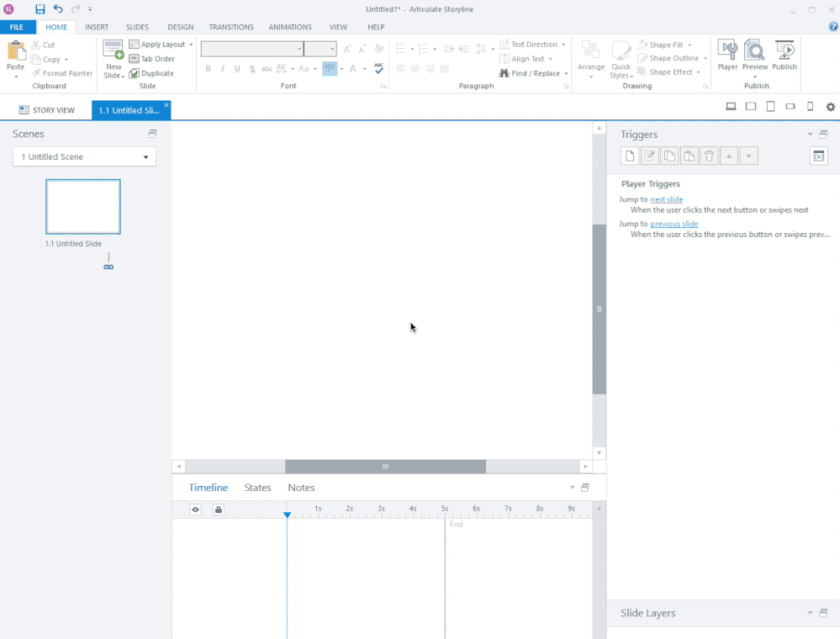This screenshot has height=639, width=840.
Task: Click the timeline playhead marker
Action: click(287, 515)
